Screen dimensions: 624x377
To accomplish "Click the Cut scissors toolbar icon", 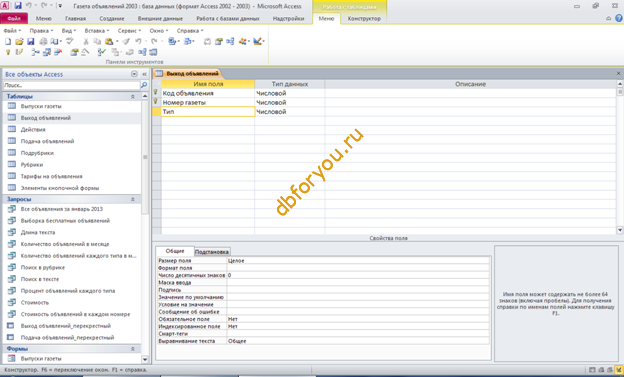I will [x=86, y=41].
